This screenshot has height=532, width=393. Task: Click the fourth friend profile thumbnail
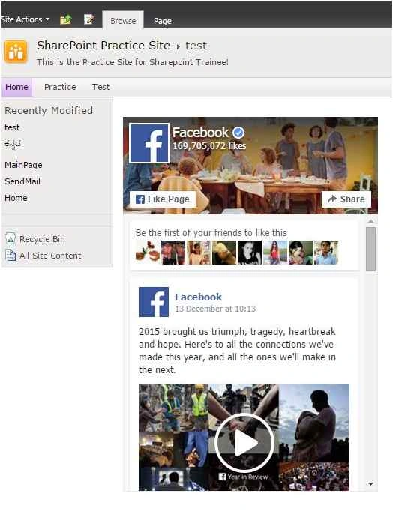click(224, 253)
